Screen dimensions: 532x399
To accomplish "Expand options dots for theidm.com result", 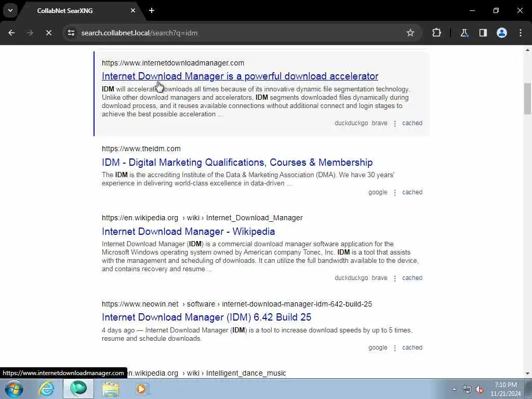I will [x=395, y=192].
